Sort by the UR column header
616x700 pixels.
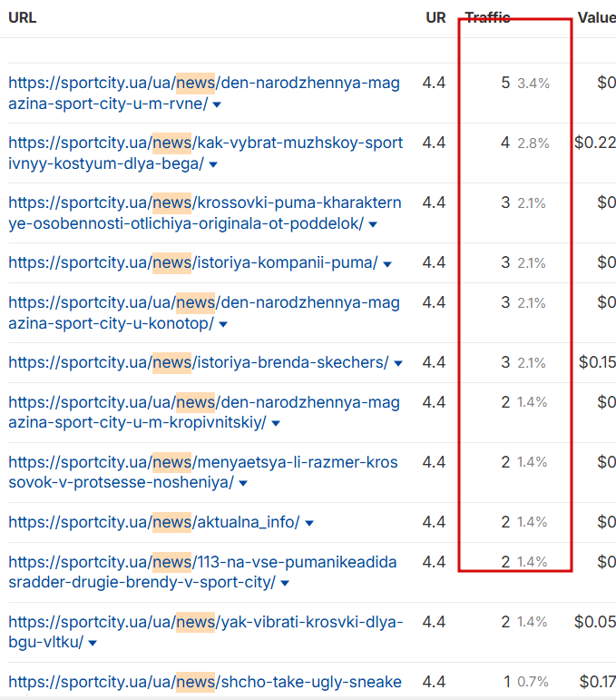point(435,18)
